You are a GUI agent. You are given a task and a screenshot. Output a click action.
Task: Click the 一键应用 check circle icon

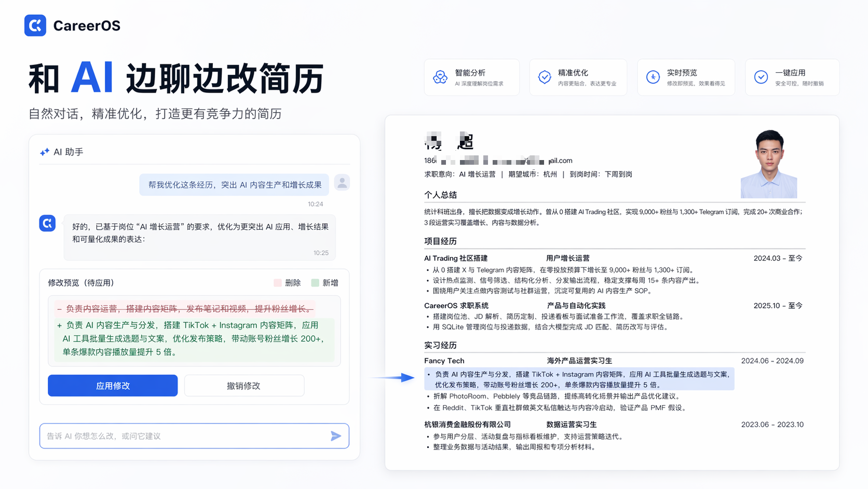tap(761, 77)
